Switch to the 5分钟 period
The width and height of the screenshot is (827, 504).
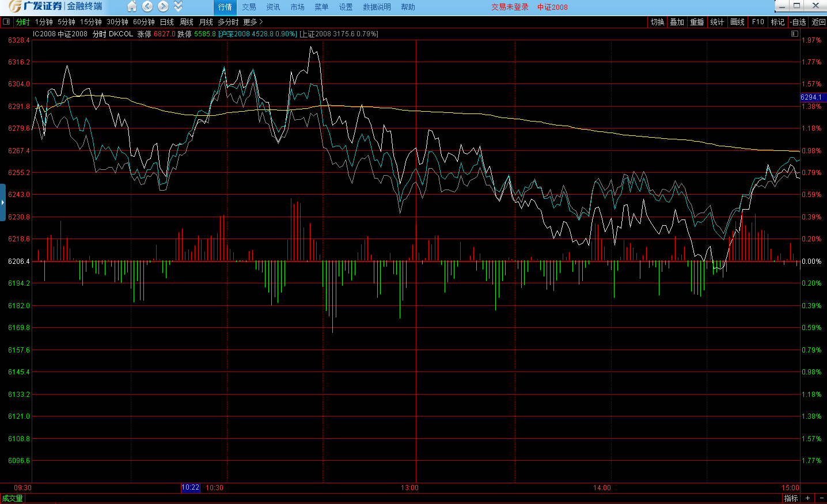point(66,22)
